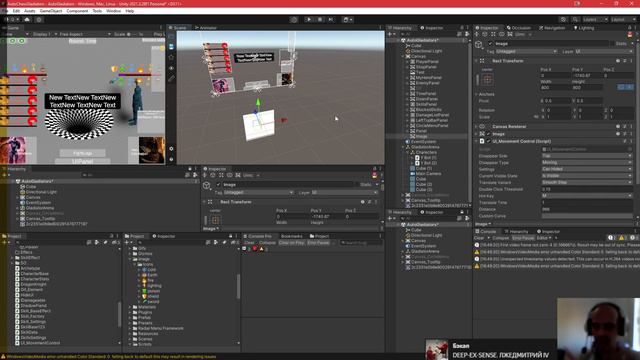Click the blueprint mode button in Rect Transform
The height and width of the screenshot is (360, 640).
[x=622, y=87]
